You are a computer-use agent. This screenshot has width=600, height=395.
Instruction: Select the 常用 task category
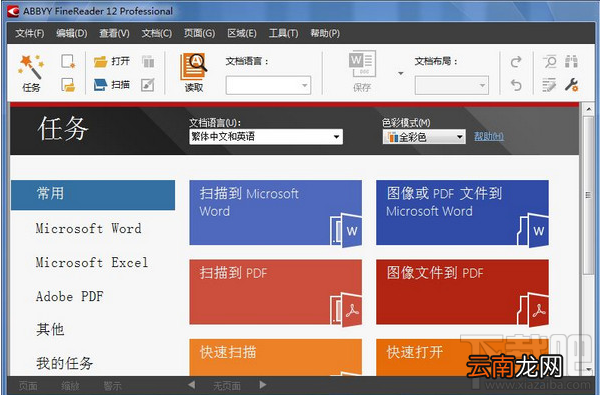point(93,195)
